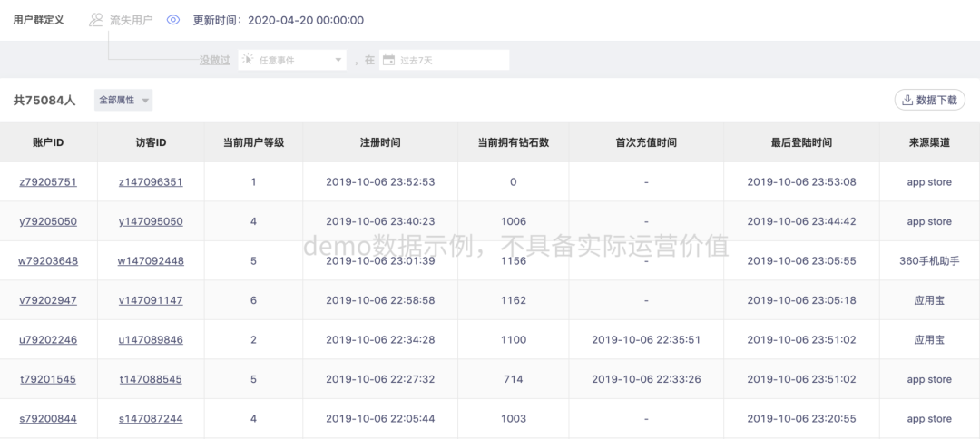Select first-recharge time 2019-10-06 22:33:26
Screen dimensions: 980x439
pos(646,379)
